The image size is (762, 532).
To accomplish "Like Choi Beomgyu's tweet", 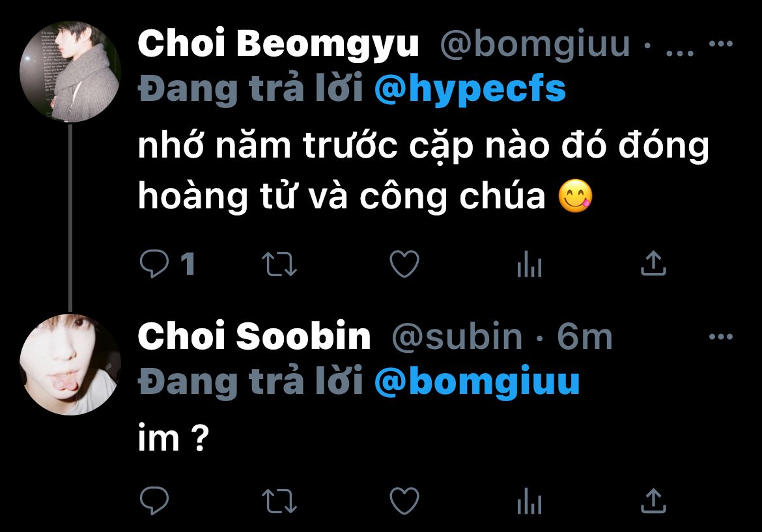I will 404,264.
